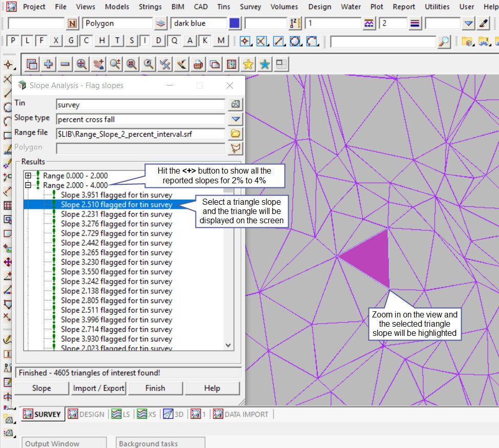This screenshot has width=499, height=448.
Task: Open the Tins menu
Action: click(223, 7)
